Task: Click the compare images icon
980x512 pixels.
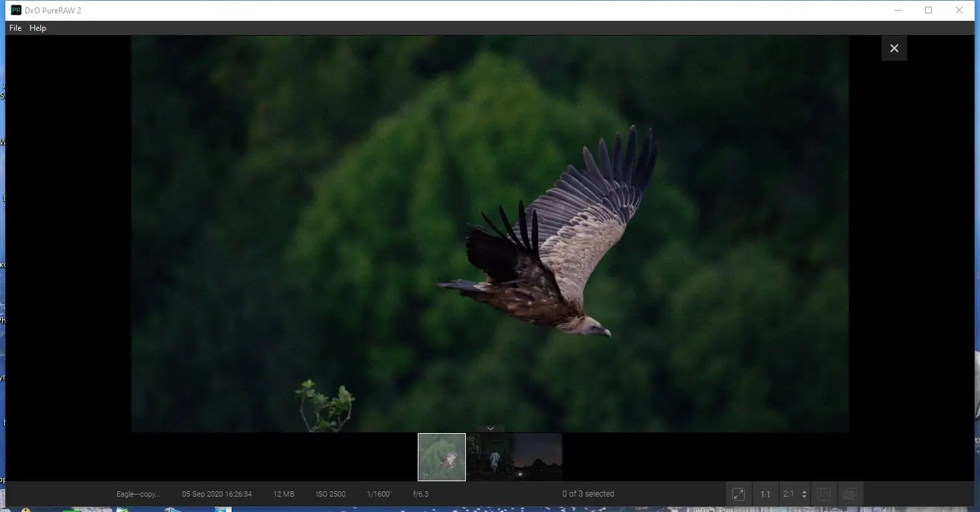Action: point(850,495)
